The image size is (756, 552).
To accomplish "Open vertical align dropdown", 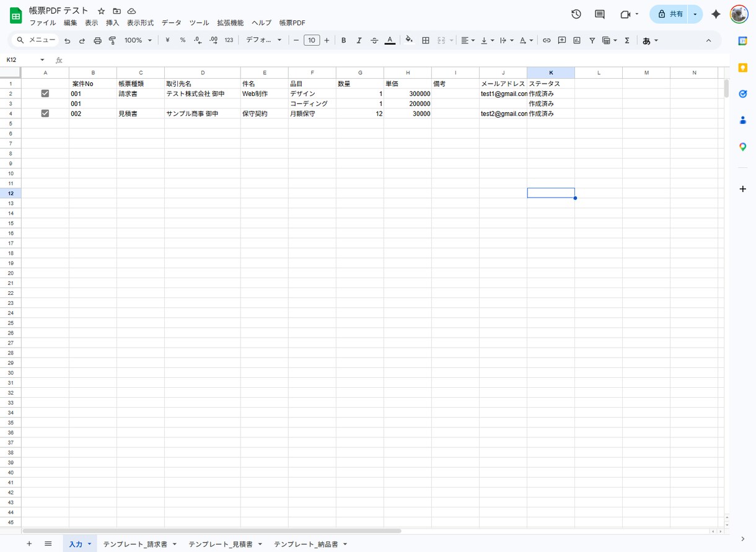I will pyautogui.click(x=488, y=40).
